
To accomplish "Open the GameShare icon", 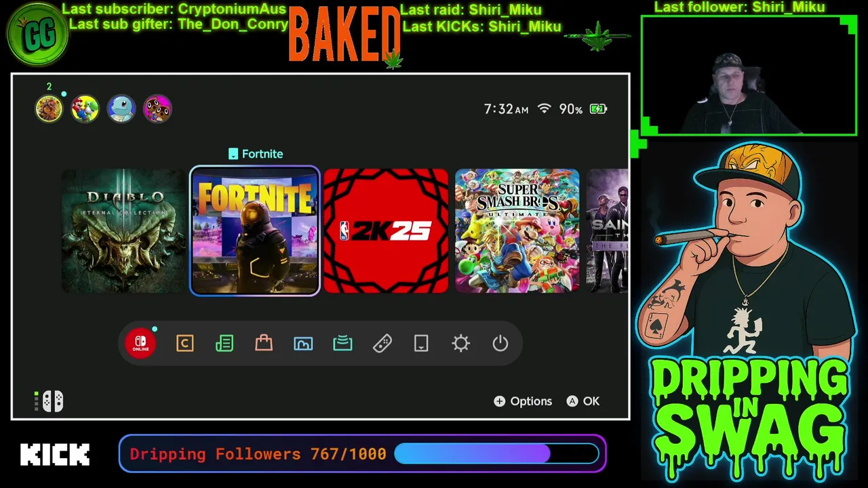I will 342,344.
